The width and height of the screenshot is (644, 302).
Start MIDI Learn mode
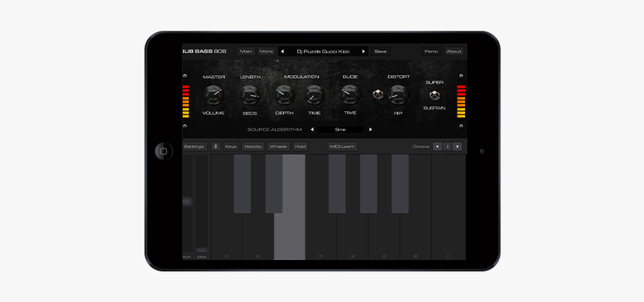point(342,146)
